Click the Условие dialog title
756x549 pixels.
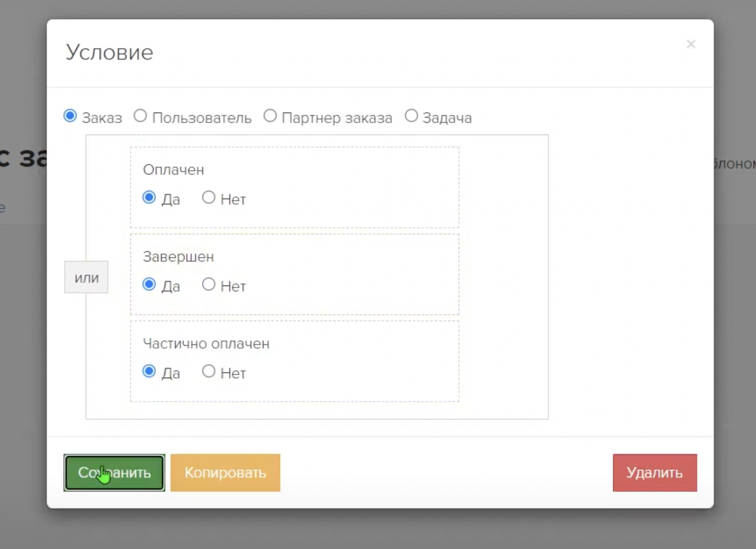[x=109, y=52]
